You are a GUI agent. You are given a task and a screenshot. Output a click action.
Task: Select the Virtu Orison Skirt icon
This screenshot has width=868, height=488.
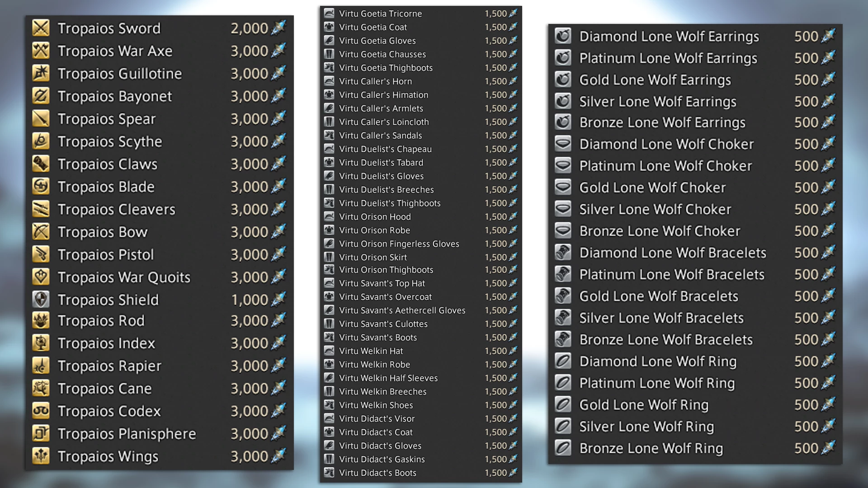(x=329, y=257)
